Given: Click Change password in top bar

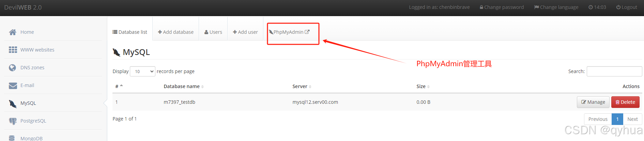Looking at the screenshot, I should click(502, 7).
